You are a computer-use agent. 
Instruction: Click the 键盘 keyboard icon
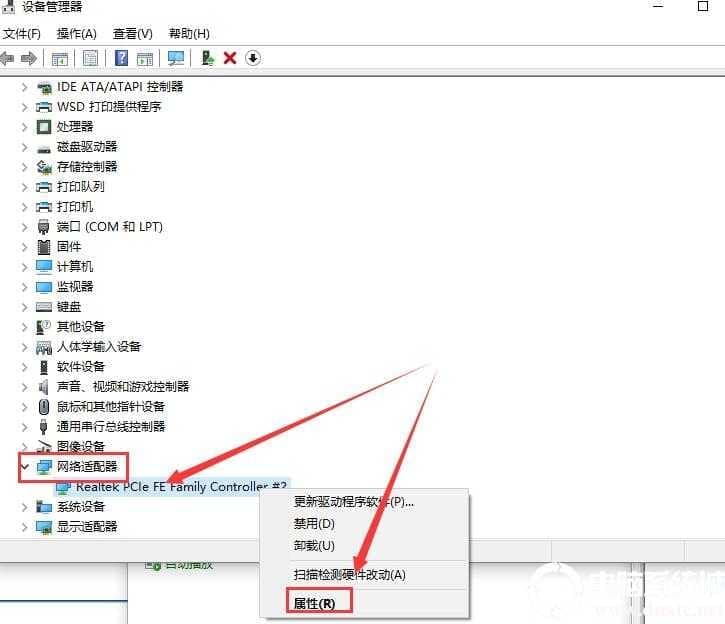pyautogui.click(x=44, y=307)
